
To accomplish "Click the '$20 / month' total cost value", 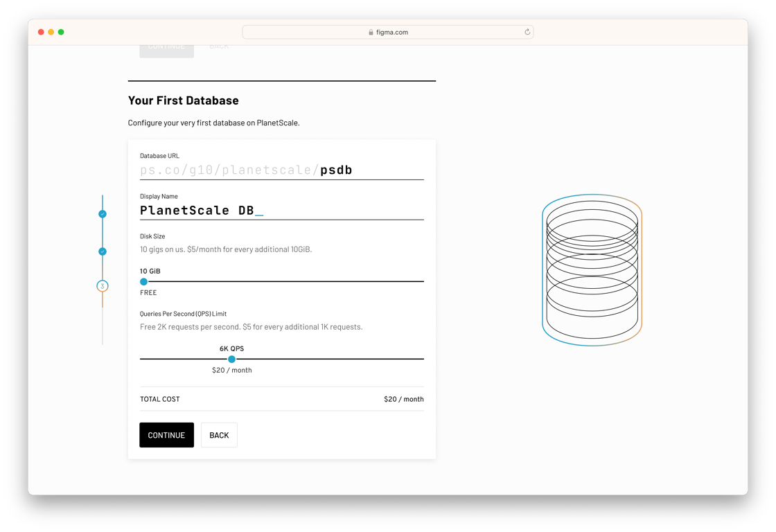I will pos(404,399).
